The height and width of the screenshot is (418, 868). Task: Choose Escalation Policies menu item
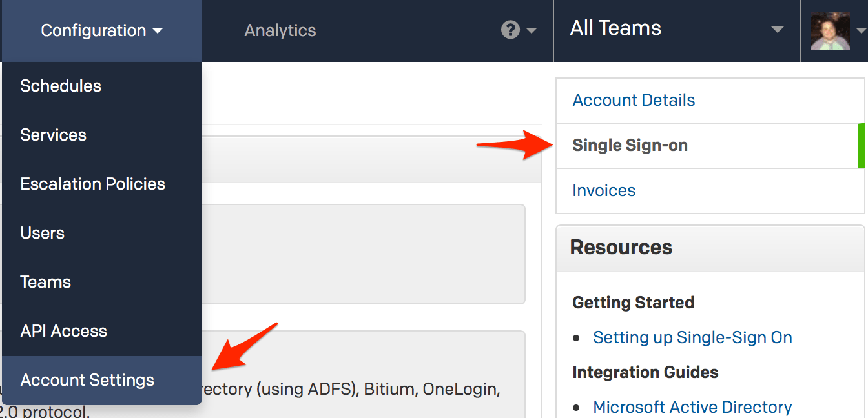click(92, 184)
